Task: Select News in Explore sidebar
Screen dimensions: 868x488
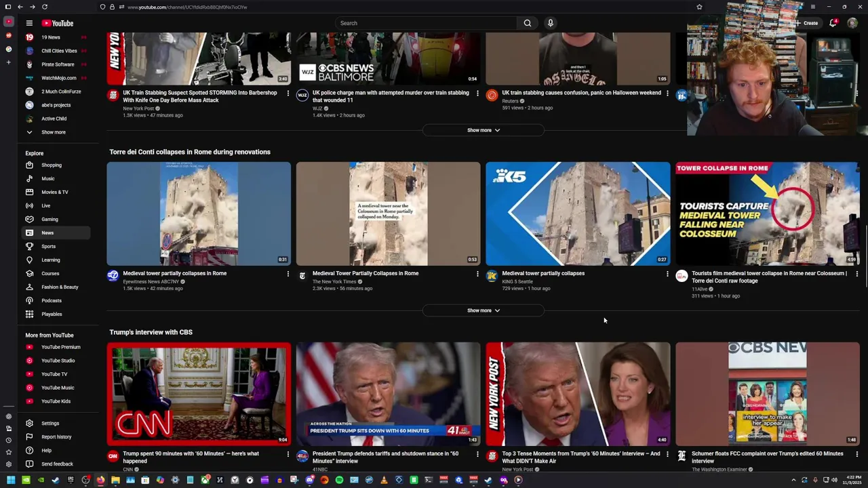Action: coord(56,232)
